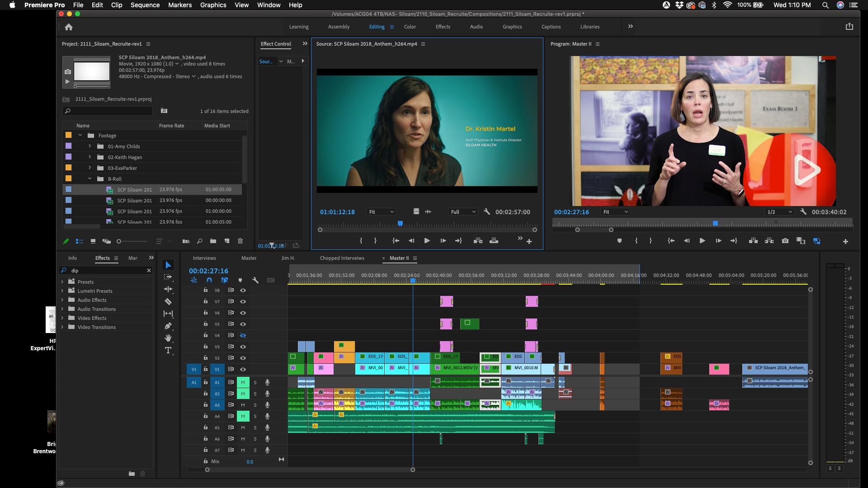Open the Markers menu
The width and height of the screenshot is (868, 488).
[x=180, y=5]
